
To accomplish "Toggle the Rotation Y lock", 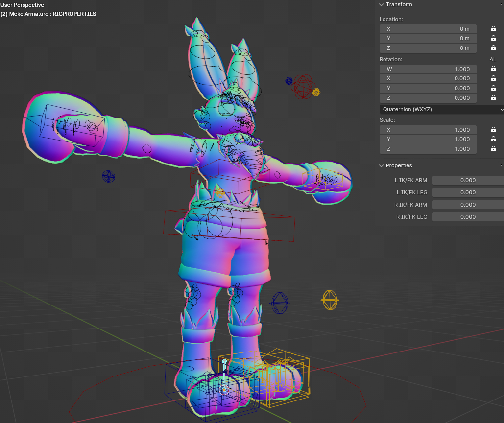I will [x=493, y=88].
